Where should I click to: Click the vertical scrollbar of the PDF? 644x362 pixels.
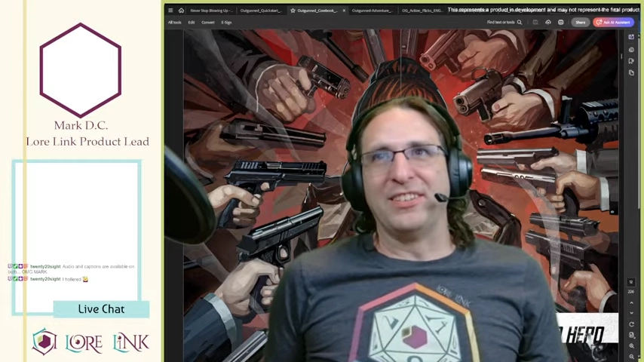[621, 56]
